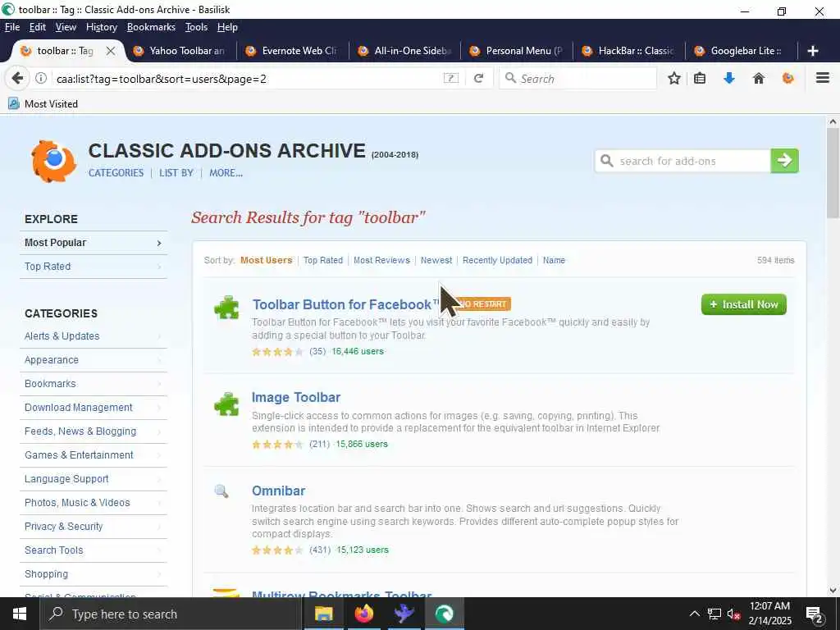This screenshot has width=840, height=630.
Task: Click the browser Search box
Action: [577, 79]
